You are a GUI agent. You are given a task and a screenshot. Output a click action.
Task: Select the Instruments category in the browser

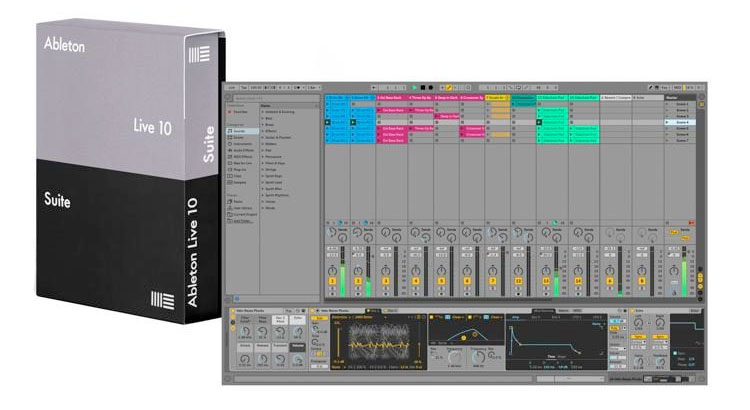pyautogui.click(x=242, y=144)
